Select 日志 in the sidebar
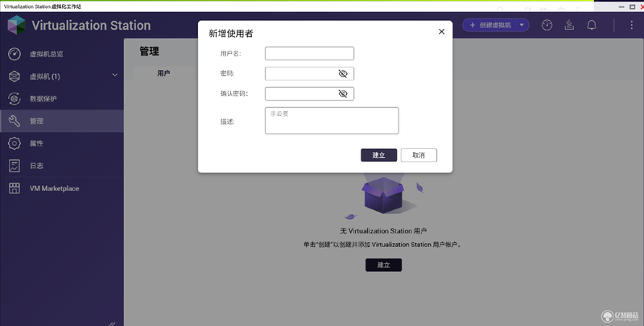644x326 pixels. [62, 166]
